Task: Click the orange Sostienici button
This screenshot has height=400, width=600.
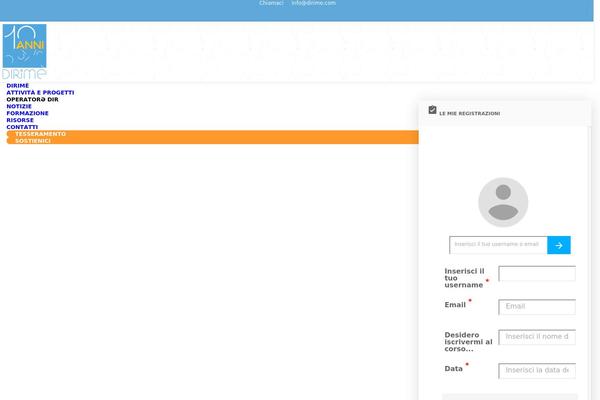Action: [x=212, y=141]
